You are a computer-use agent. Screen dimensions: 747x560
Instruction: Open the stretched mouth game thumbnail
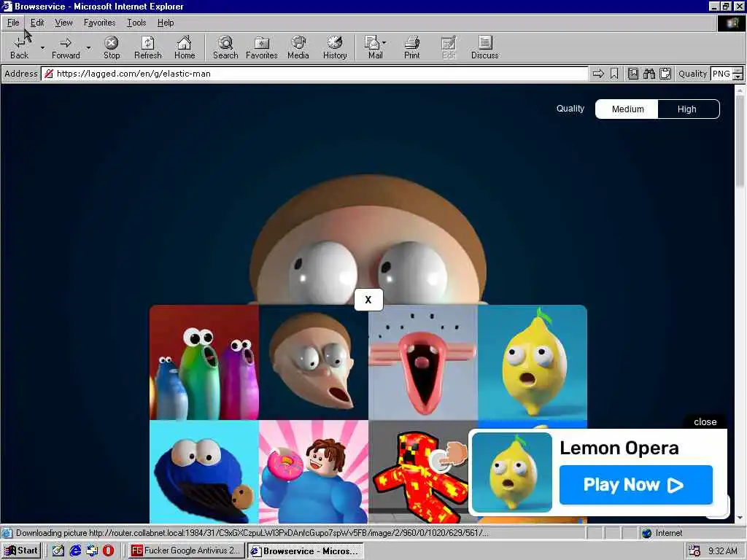click(x=423, y=362)
